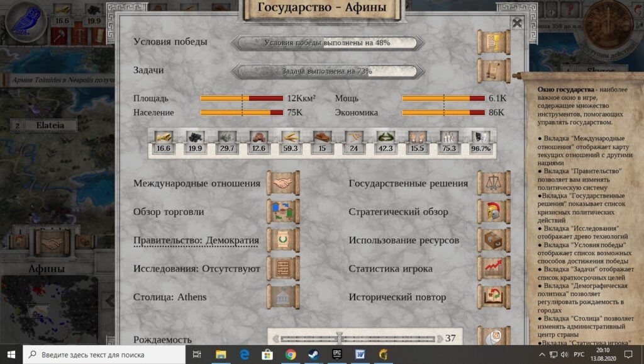Click the Правительство: Демократия underlined label
Screen dimensions: 644x364
pyautogui.click(x=196, y=241)
